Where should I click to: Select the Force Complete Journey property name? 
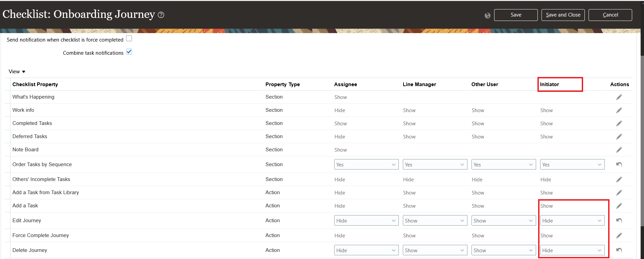click(41, 235)
